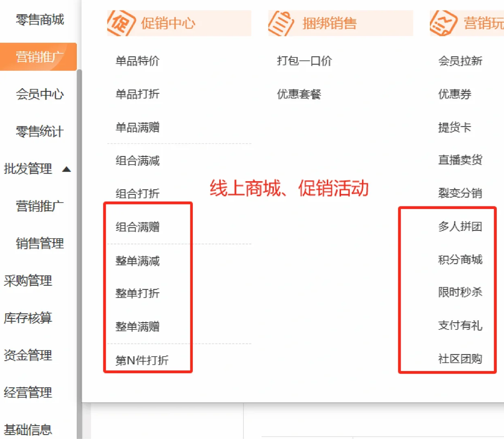Open 会员拉新 marketing item

coord(460,61)
